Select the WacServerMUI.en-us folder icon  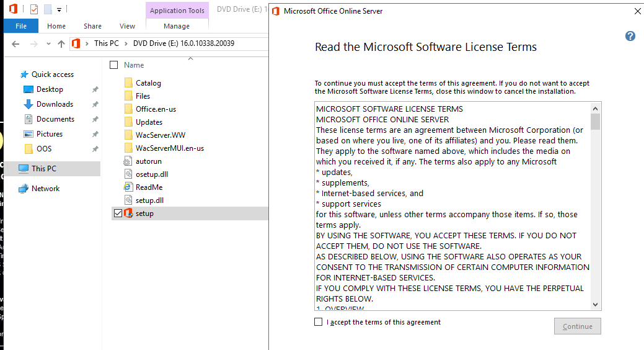pyautogui.click(x=128, y=148)
